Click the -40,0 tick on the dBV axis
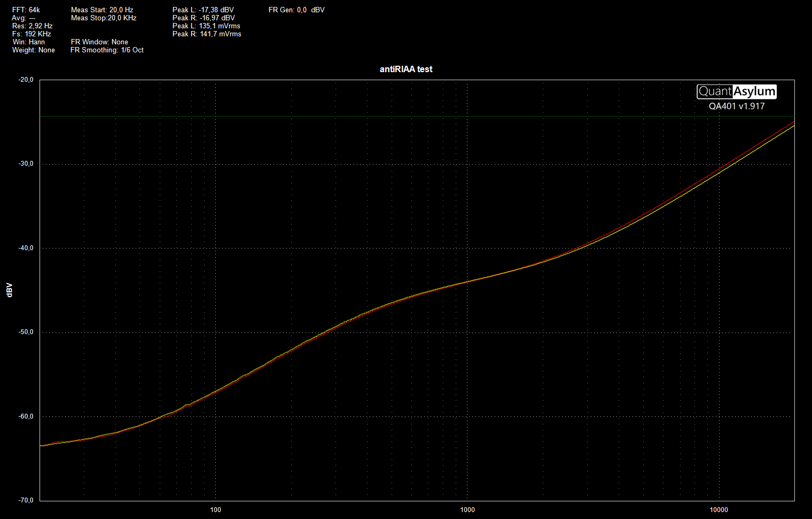Image resolution: width=812 pixels, height=519 pixels. pyautogui.click(x=26, y=248)
